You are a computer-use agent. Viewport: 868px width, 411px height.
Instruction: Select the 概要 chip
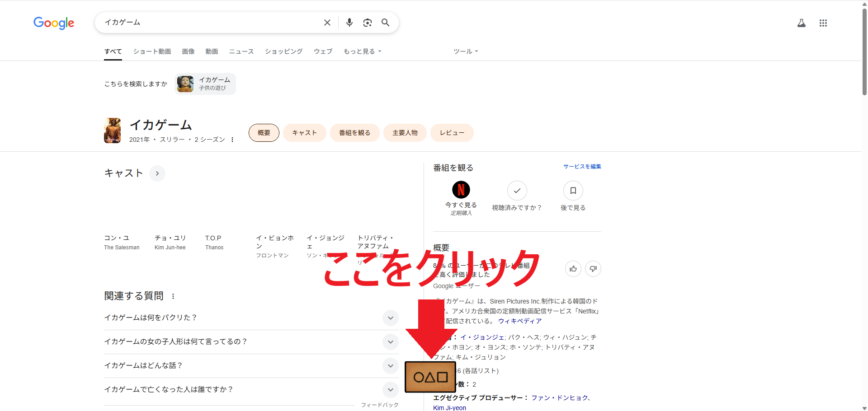264,133
